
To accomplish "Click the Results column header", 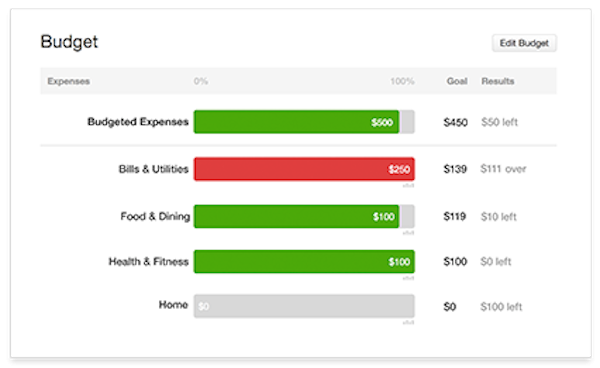I will point(497,81).
